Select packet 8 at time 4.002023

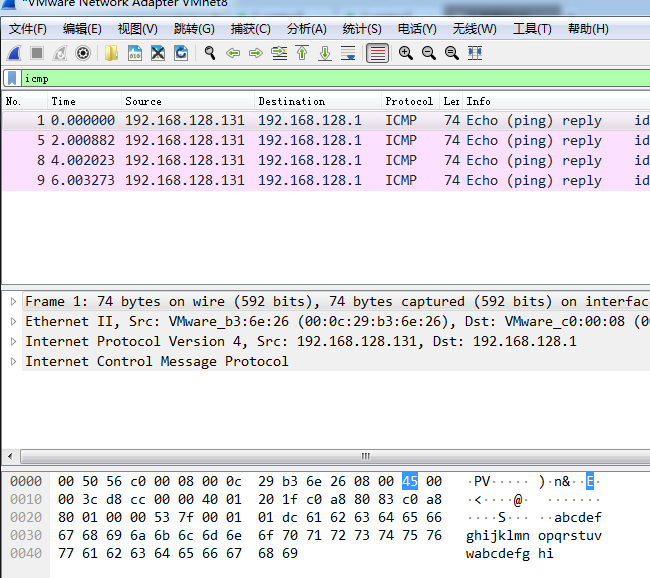(x=326, y=160)
